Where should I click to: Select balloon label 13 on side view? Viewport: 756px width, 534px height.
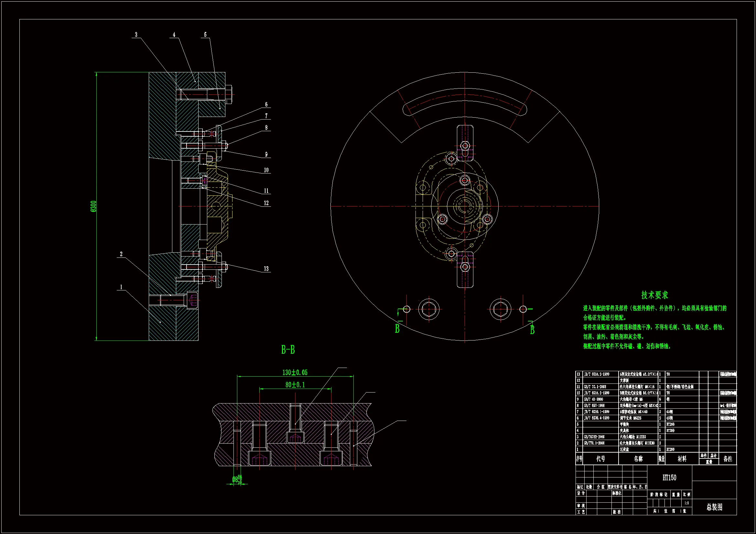(x=266, y=269)
